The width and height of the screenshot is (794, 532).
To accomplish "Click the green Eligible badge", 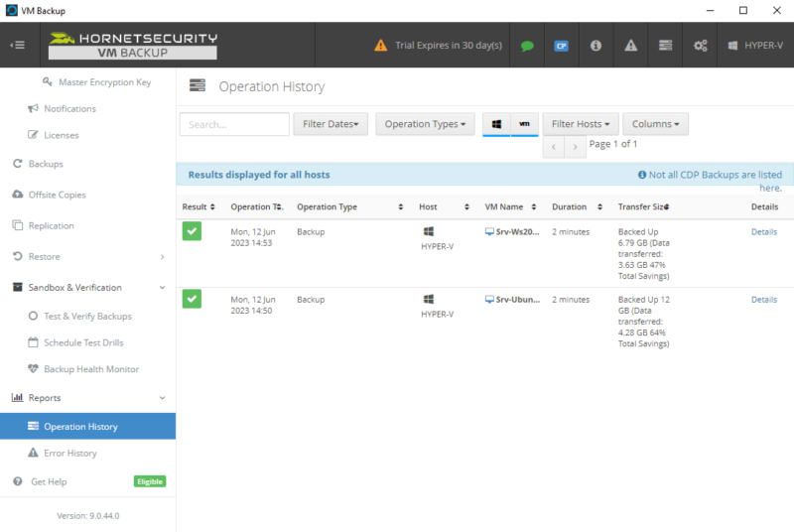I will (x=150, y=481).
